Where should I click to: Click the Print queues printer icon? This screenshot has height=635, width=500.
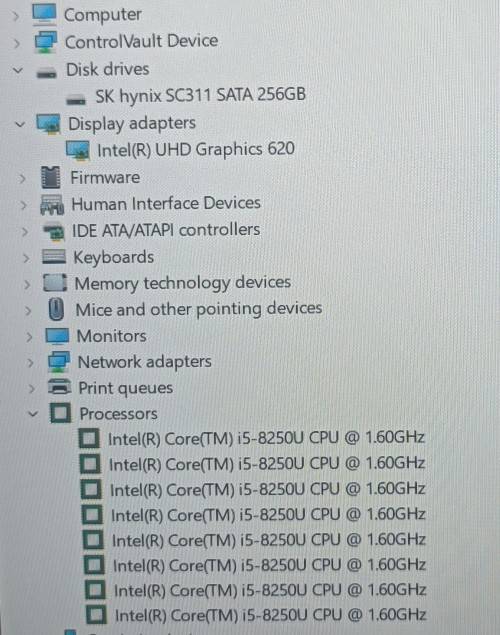click(x=60, y=387)
